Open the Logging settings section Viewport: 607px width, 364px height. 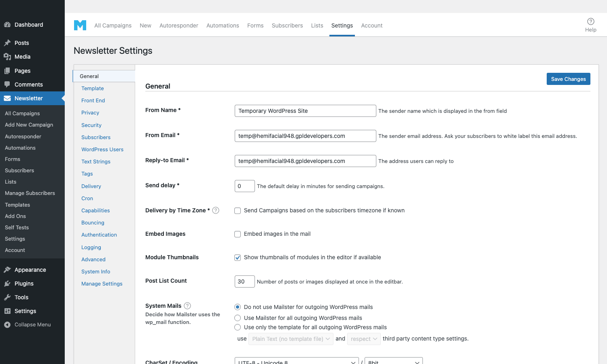coord(91,247)
